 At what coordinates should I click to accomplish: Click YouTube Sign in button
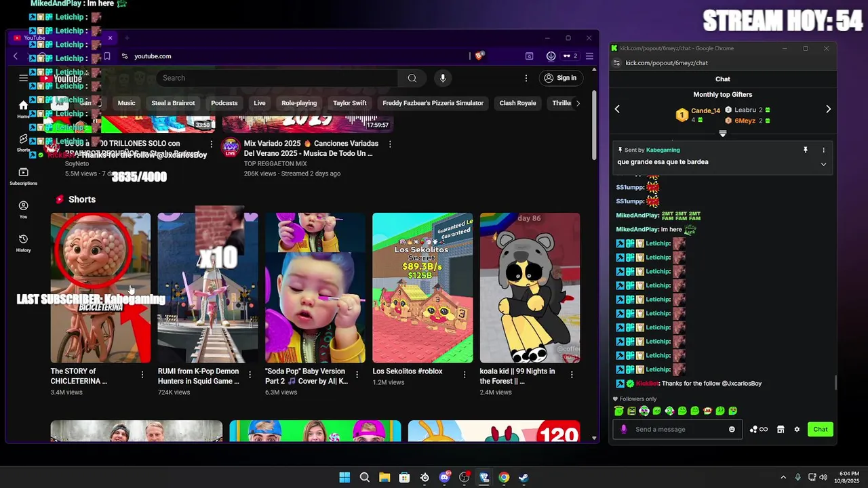point(560,78)
